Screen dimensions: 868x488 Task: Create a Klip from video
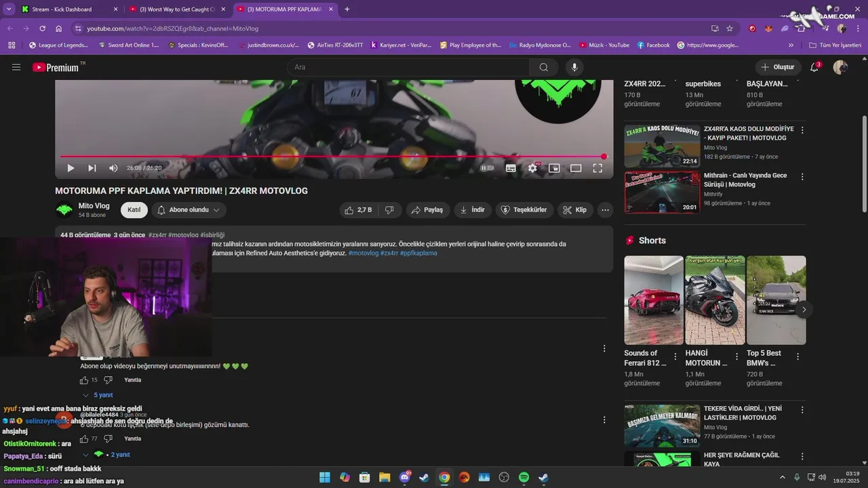click(575, 210)
